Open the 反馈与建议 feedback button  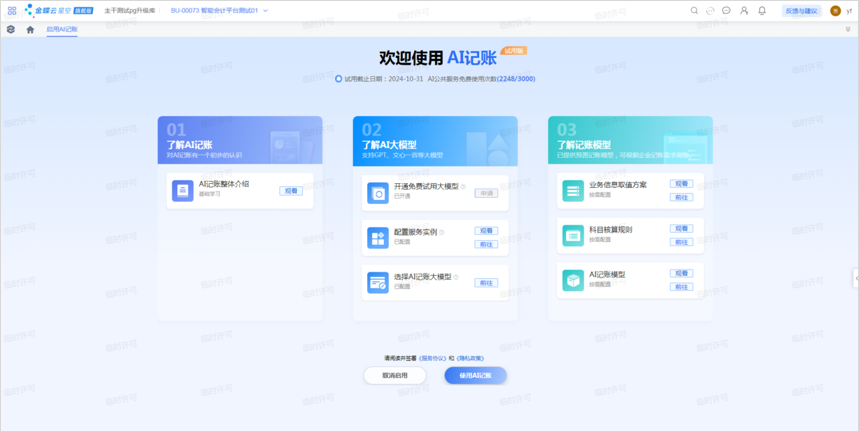pos(800,10)
